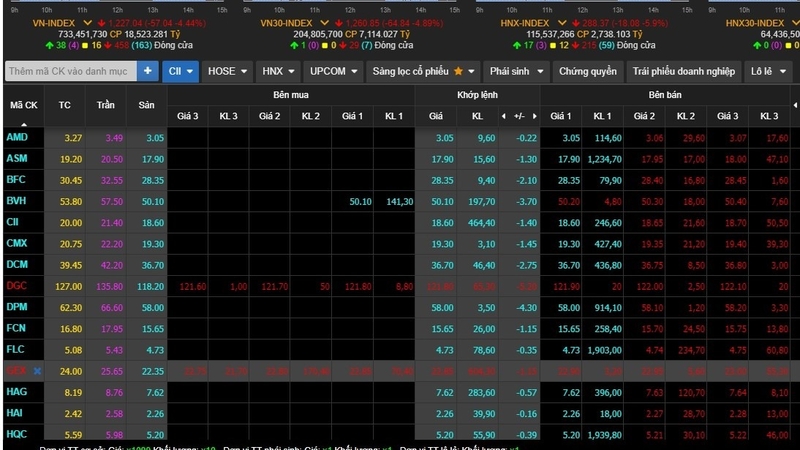Click the DGC stock symbol

pos(16,286)
